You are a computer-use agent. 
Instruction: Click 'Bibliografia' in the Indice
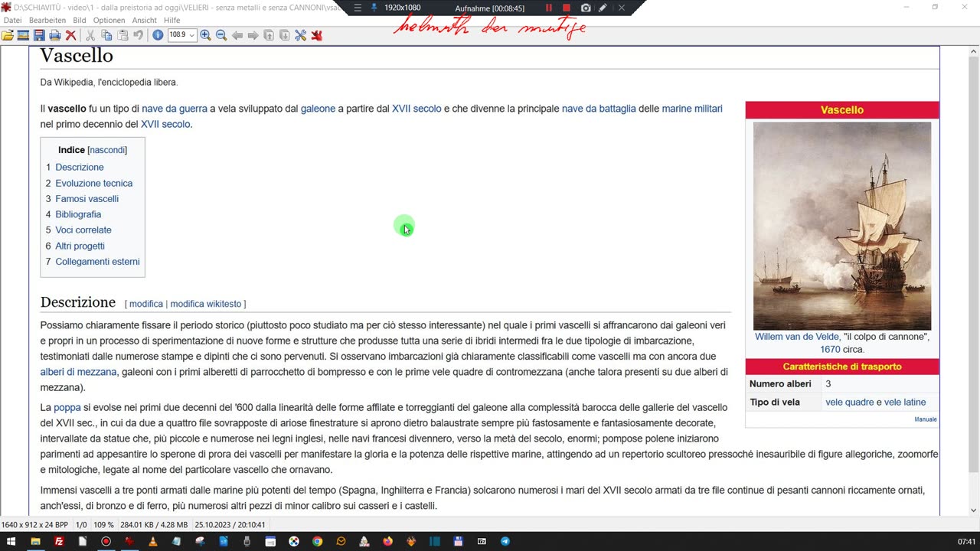[x=78, y=214]
